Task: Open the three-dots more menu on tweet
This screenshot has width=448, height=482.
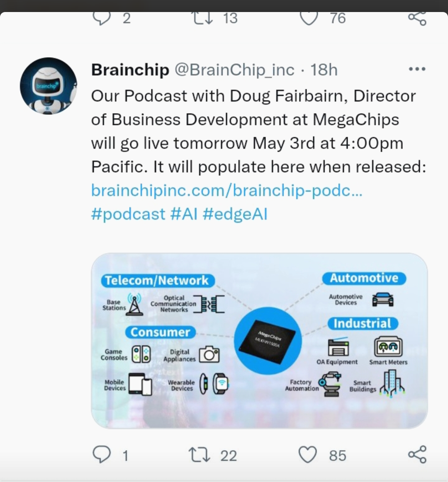Action: 417,69
